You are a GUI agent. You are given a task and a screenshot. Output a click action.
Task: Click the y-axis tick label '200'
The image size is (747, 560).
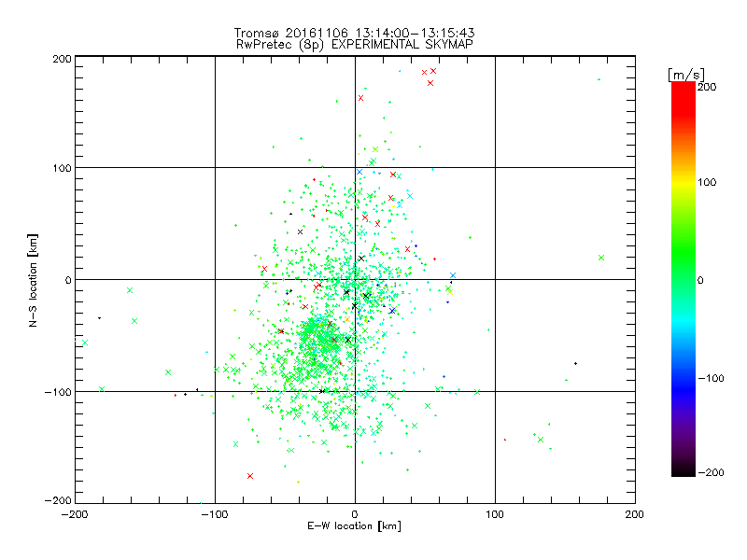(62, 59)
